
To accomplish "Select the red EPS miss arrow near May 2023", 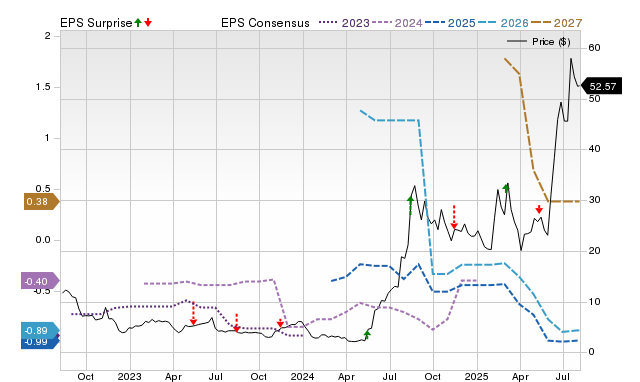I will pyautogui.click(x=193, y=314).
